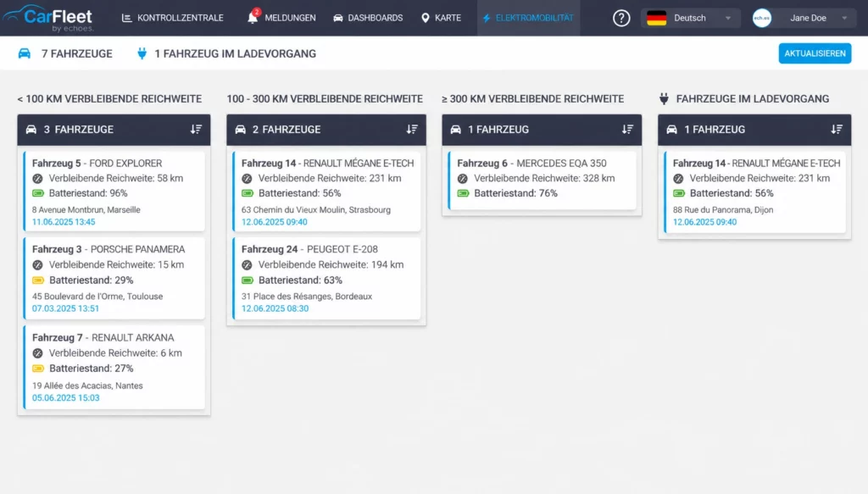Screen dimensions: 868x494
Task: Click address 63 Chemin du Vieux Moulin, Strasbourg
Action: tap(316, 209)
